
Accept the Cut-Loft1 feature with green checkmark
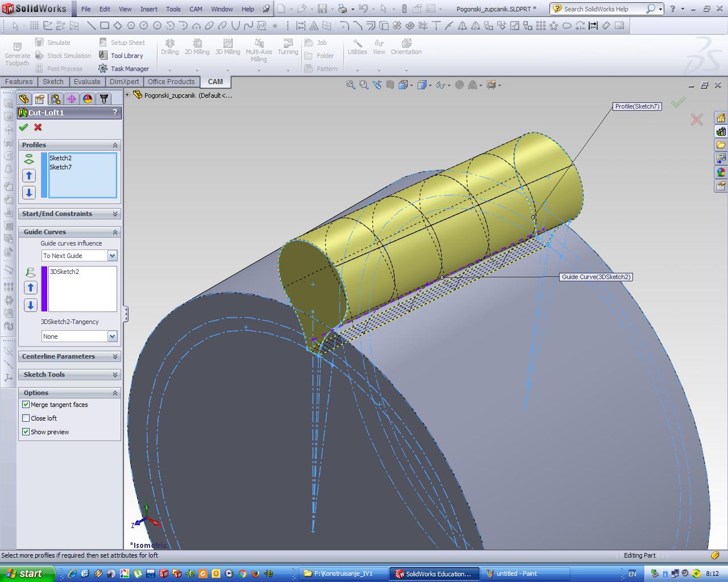(x=23, y=127)
